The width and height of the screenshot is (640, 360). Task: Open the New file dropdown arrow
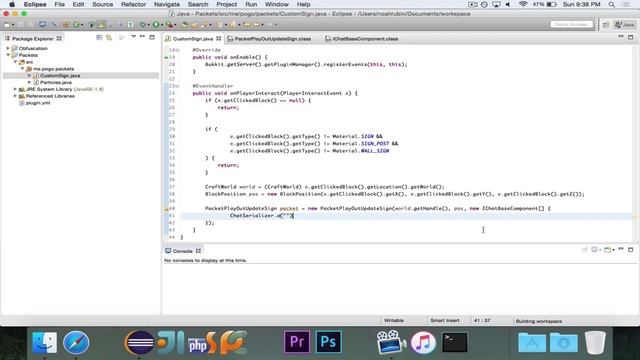(13, 25)
